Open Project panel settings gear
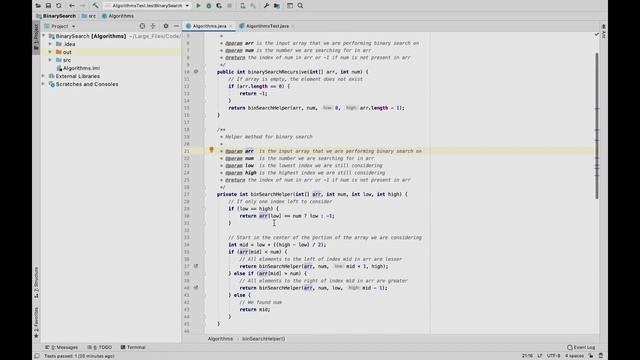This screenshot has width=640, height=360. 166,26
